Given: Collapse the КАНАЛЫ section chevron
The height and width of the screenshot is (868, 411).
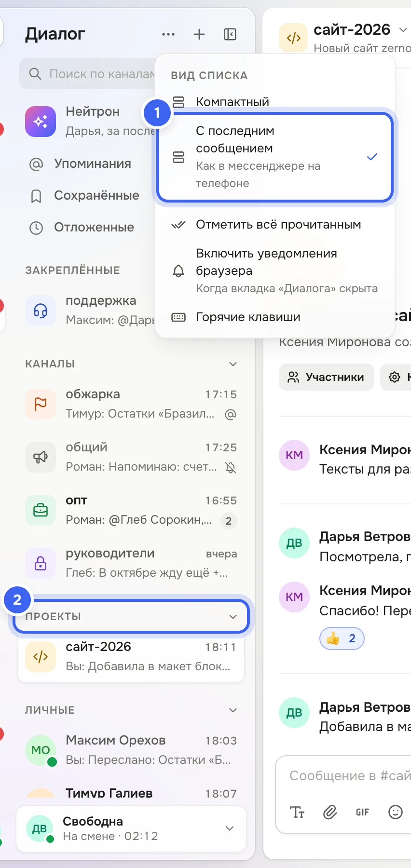Looking at the screenshot, I should pos(233,364).
